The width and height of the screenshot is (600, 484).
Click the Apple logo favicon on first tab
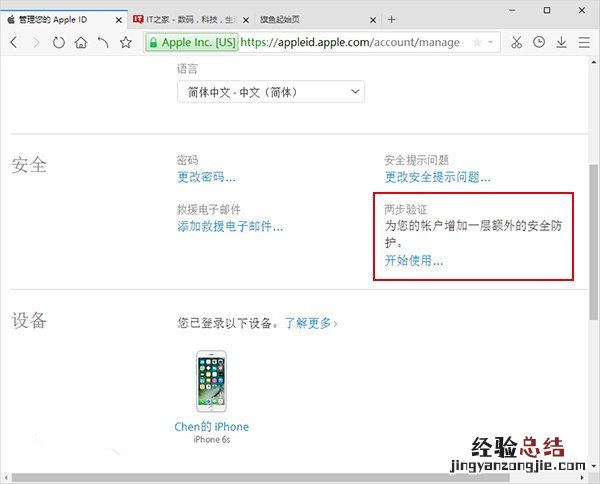click(x=11, y=20)
